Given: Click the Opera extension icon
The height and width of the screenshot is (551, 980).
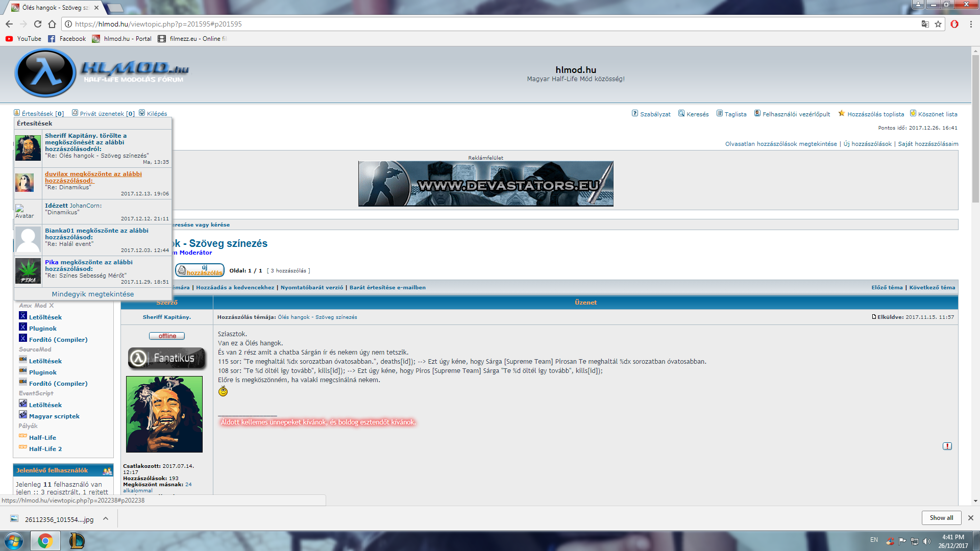Looking at the screenshot, I should coord(954,24).
